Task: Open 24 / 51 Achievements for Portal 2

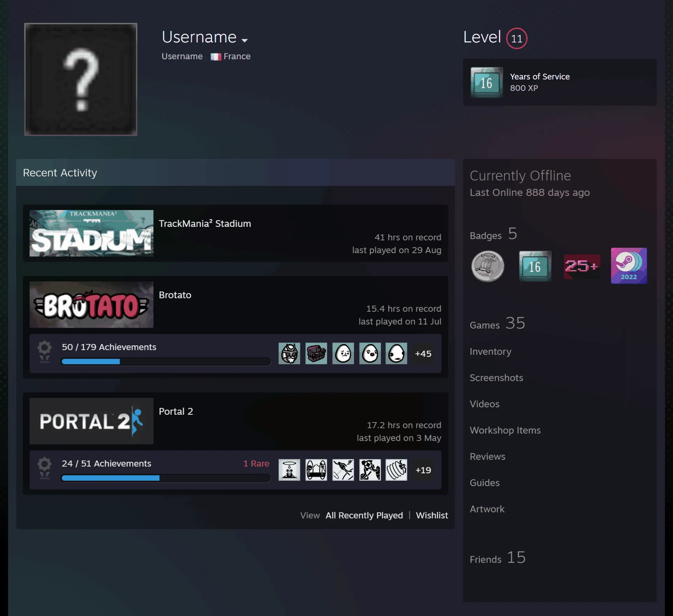Action: click(107, 463)
